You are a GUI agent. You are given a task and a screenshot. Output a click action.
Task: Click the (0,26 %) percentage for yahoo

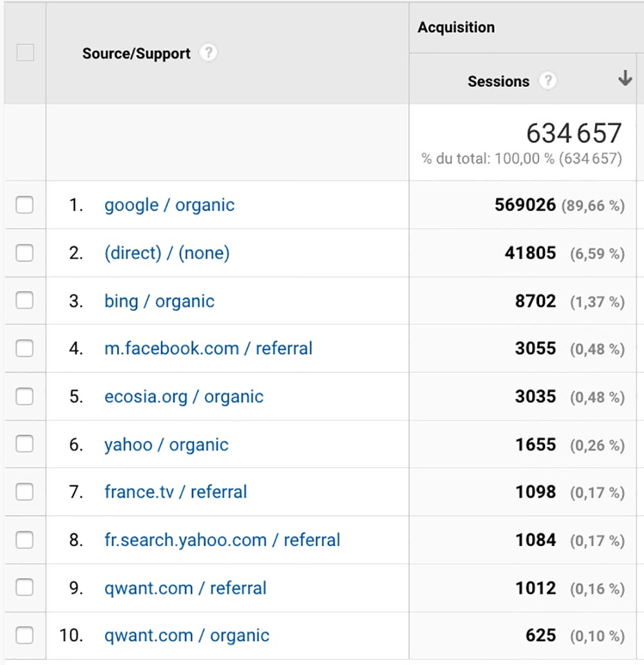(598, 445)
